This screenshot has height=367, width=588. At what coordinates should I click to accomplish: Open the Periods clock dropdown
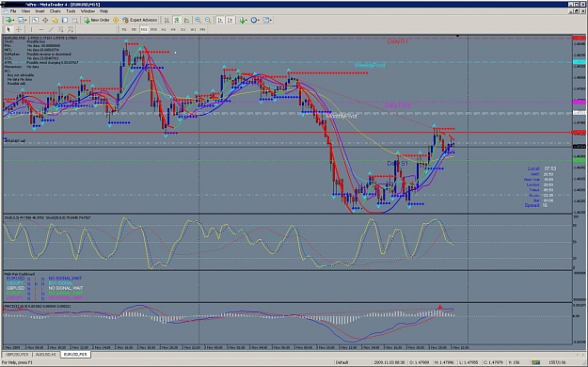coord(255,20)
